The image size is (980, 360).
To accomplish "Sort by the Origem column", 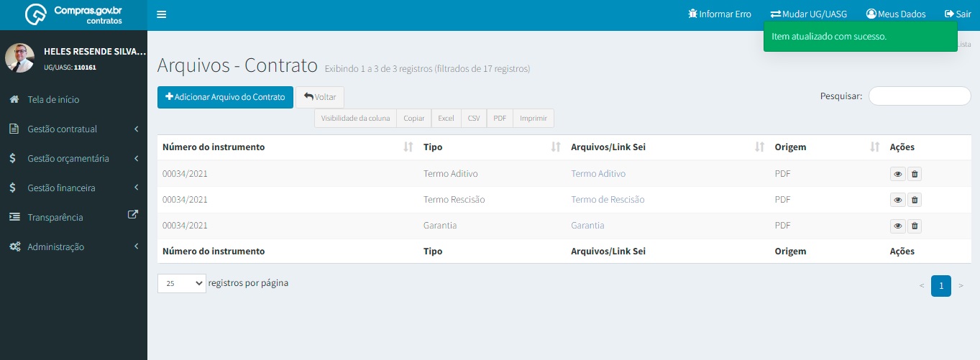I will [827, 147].
